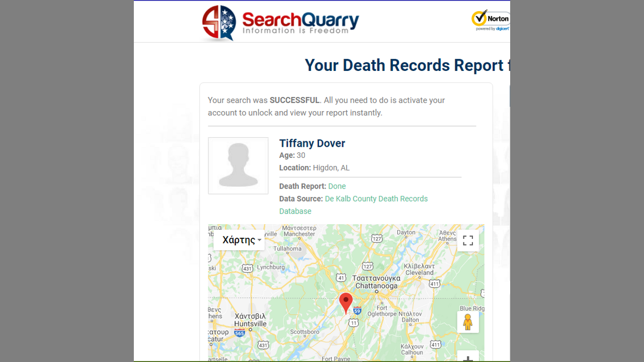
Task: Click the Dalton city label on map
Action: 410,320
